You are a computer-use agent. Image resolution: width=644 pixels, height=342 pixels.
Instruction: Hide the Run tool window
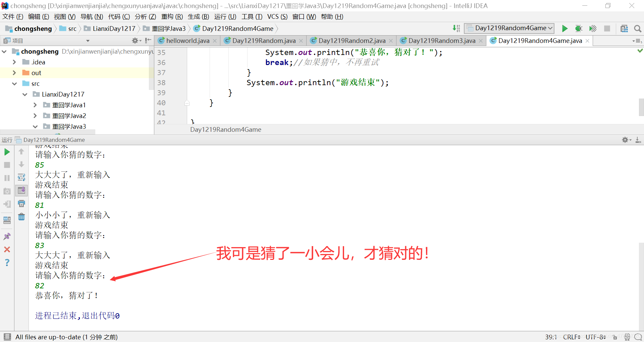[638, 140]
